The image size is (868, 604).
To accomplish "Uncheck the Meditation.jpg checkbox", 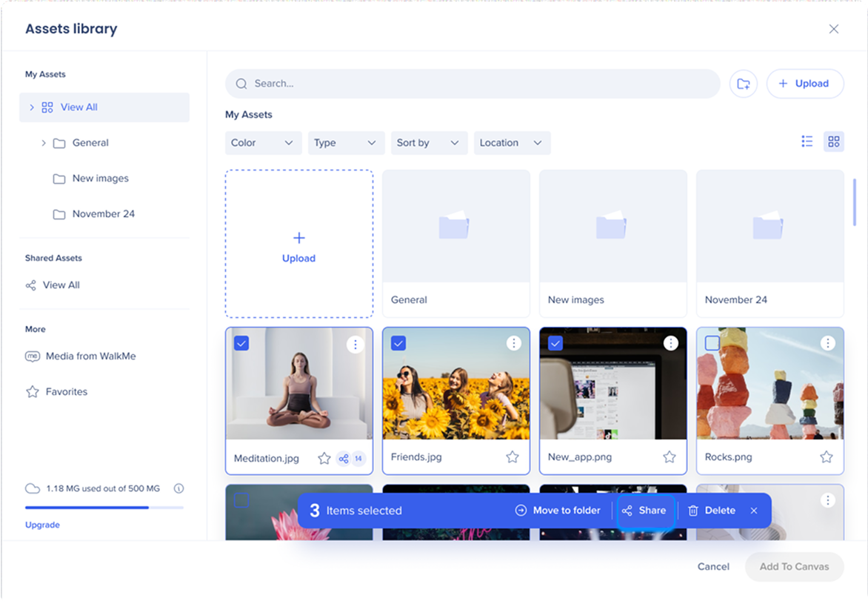I will [x=241, y=343].
